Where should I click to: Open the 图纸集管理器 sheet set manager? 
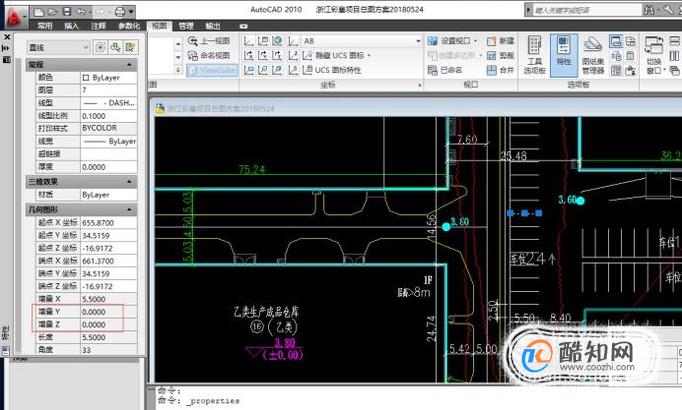tap(593, 55)
